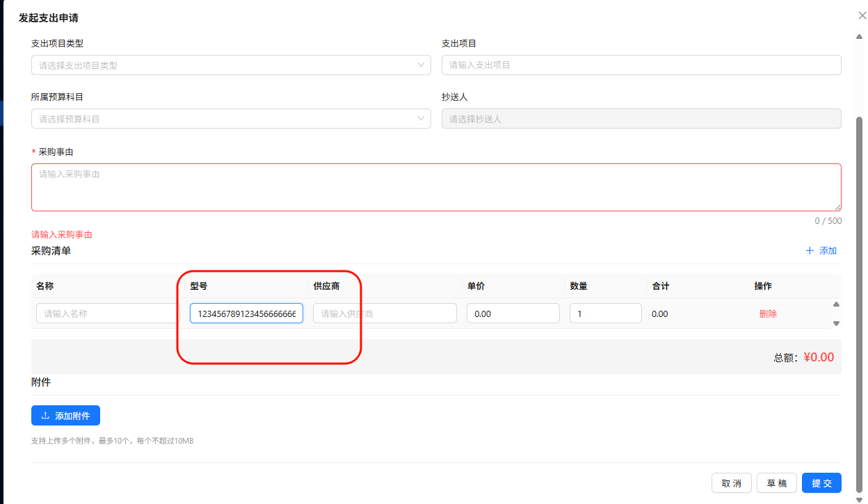The height and width of the screenshot is (504, 868).
Task: Submit the form with 提交 button
Action: [821, 483]
